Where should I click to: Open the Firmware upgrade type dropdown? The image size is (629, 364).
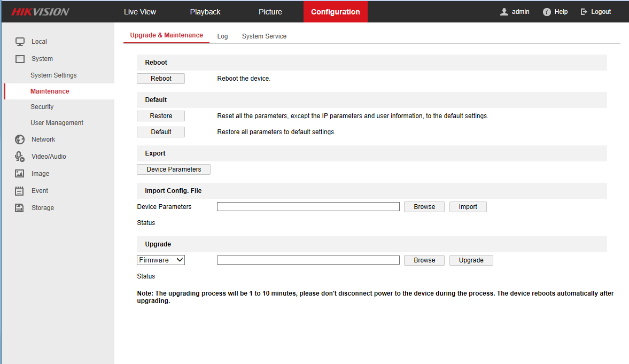160,260
